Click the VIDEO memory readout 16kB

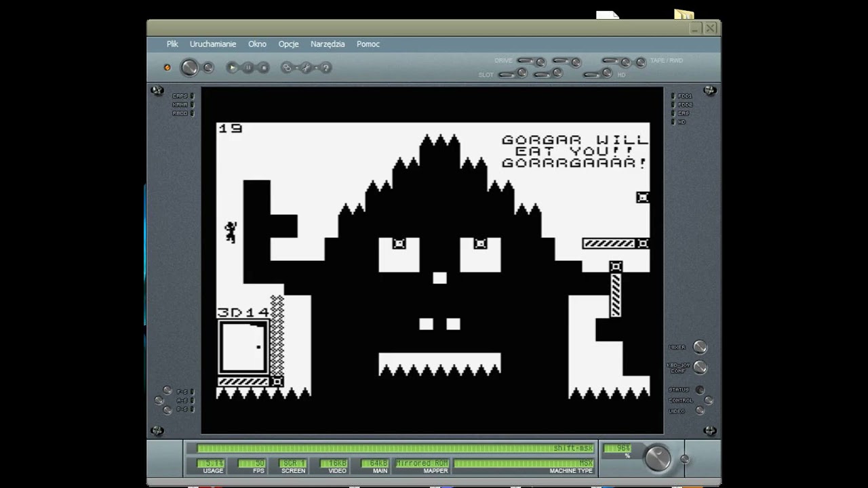pyautogui.click(x=334, y=464)
